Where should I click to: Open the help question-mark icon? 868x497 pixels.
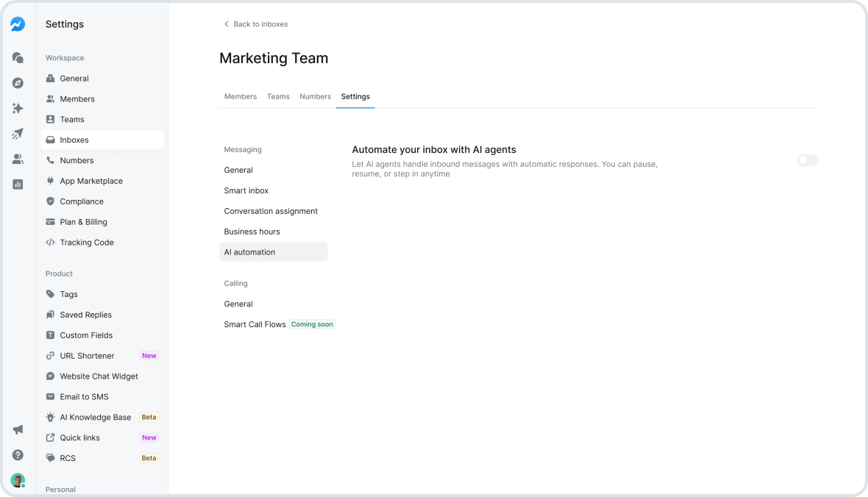18,454
